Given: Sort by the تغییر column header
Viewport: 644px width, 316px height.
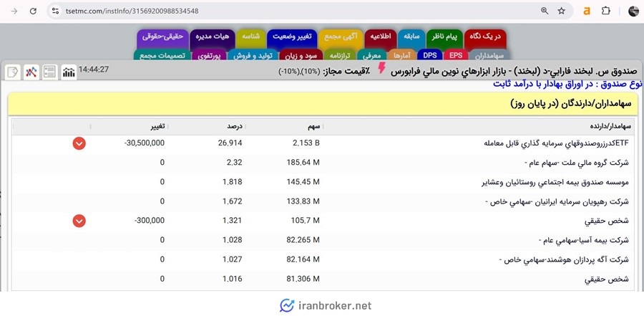Looking at the screenshot, I should [157, 126].
